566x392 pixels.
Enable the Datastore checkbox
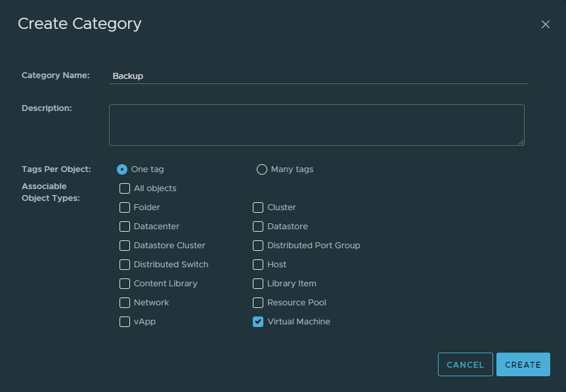[258, 227]
